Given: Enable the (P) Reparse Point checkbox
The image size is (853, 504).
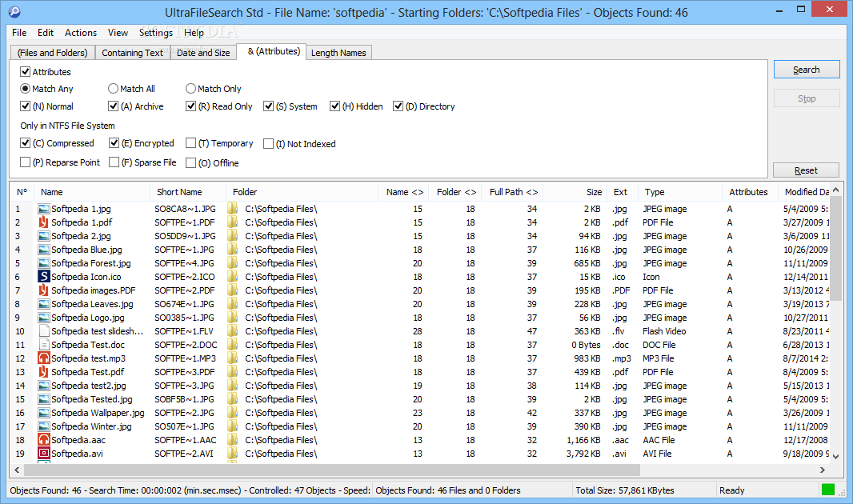Looking at the screenshot, I should [25, 162].
